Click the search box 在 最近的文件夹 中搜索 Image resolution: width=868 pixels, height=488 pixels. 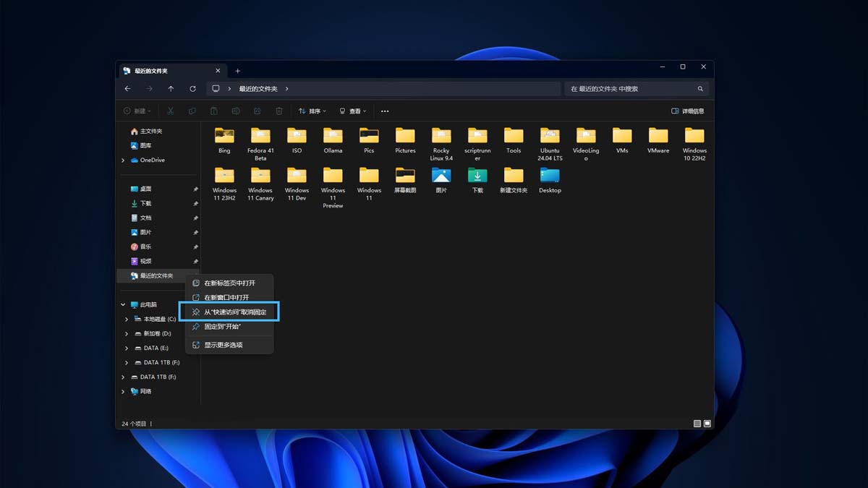(629, 89)
